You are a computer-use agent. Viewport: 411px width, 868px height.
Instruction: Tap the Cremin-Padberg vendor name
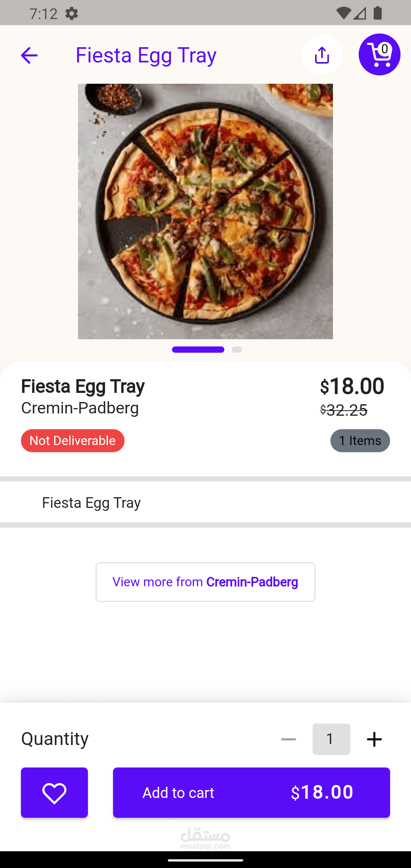click(x=80, y=408)
